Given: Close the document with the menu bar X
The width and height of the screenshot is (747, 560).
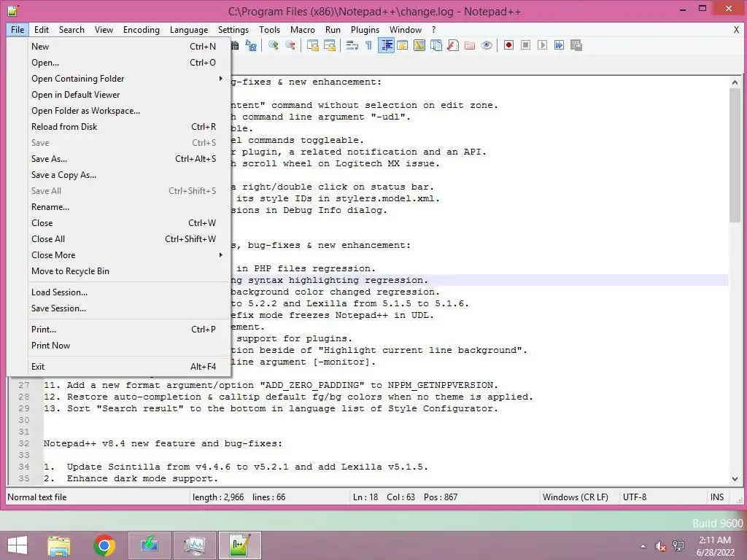Looking at the screenshot, I should coord(736,29).
